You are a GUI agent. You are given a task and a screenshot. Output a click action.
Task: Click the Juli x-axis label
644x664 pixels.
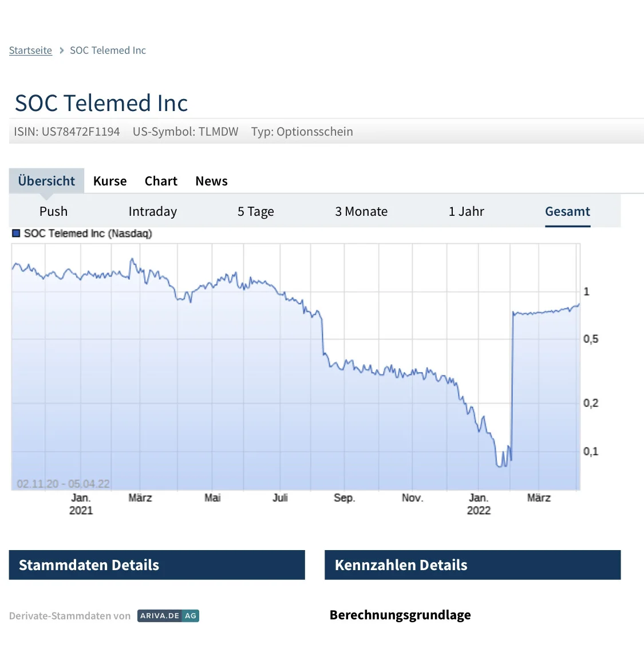pos(280,497)
